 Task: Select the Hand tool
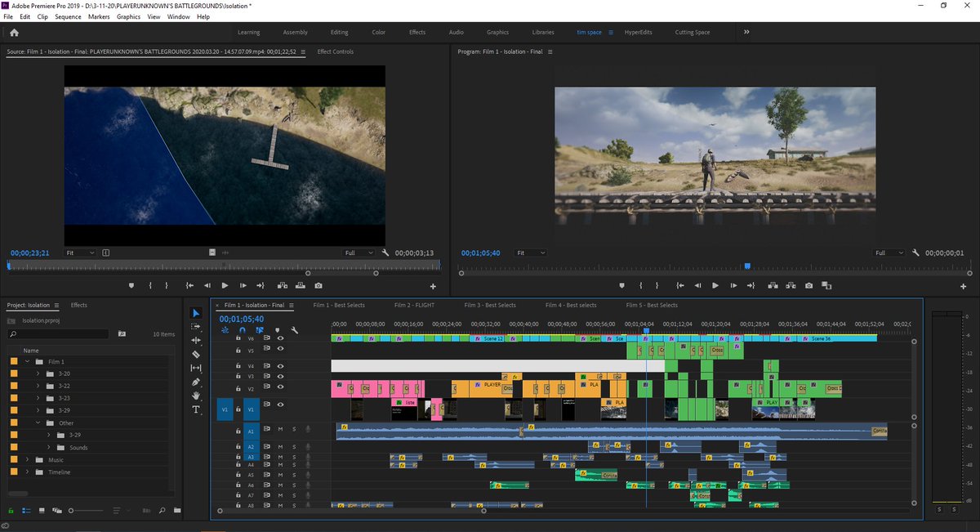click(x=196, y=396)
